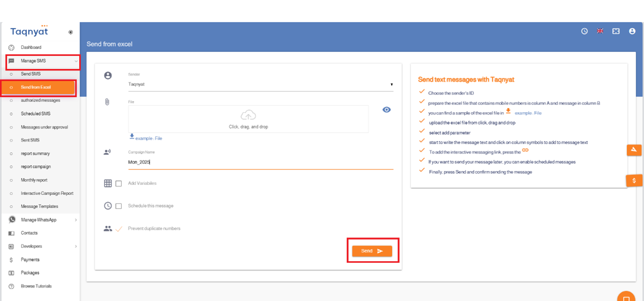The width and height of the screenshot is (644, 301).
Task: Open the orange dollar side tab
Action: (634, 180)
